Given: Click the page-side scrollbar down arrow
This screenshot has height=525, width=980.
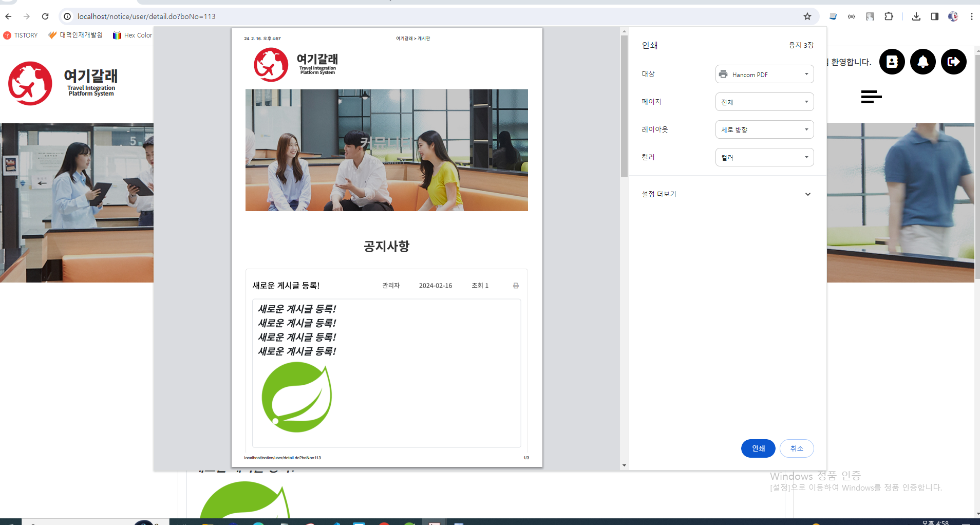Looking at the screenshot, I should [x=977, y=513].
